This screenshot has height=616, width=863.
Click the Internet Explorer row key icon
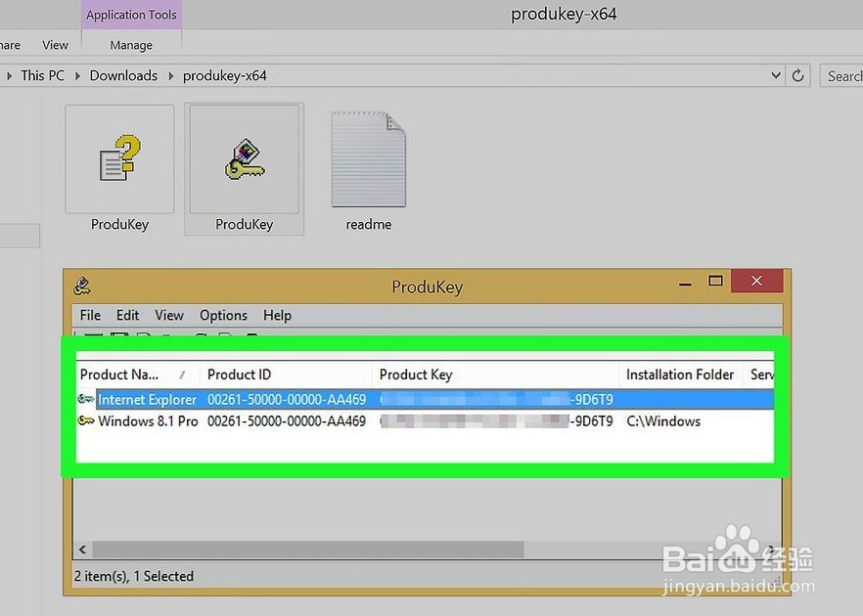[x=86, y=399]
